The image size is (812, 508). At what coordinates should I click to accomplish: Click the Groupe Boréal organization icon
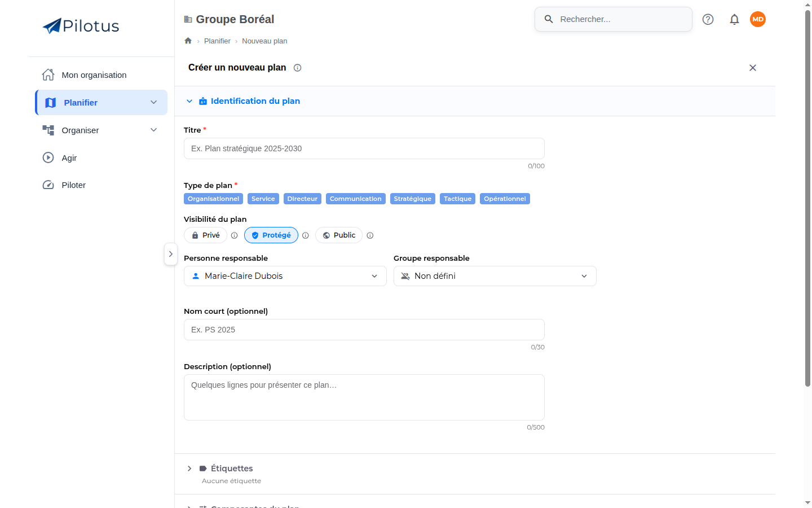click(188, 19)
